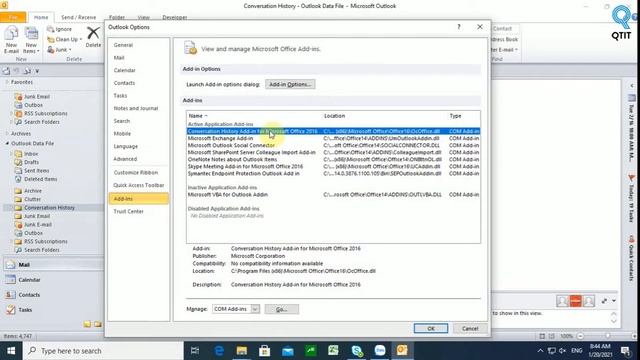
Task: Select Microsoft Outlook Social Connector row
Action: click(x=333, y=145)
